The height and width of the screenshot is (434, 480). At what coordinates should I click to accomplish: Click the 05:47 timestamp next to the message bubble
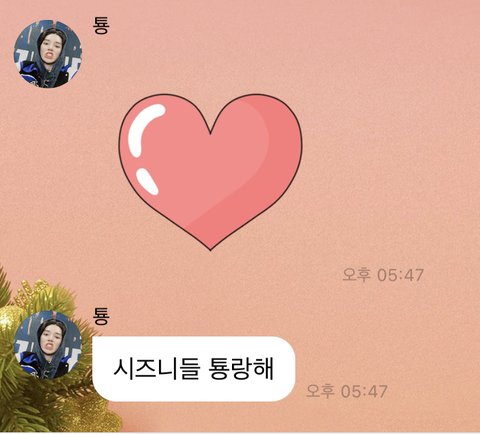(364, 391)
